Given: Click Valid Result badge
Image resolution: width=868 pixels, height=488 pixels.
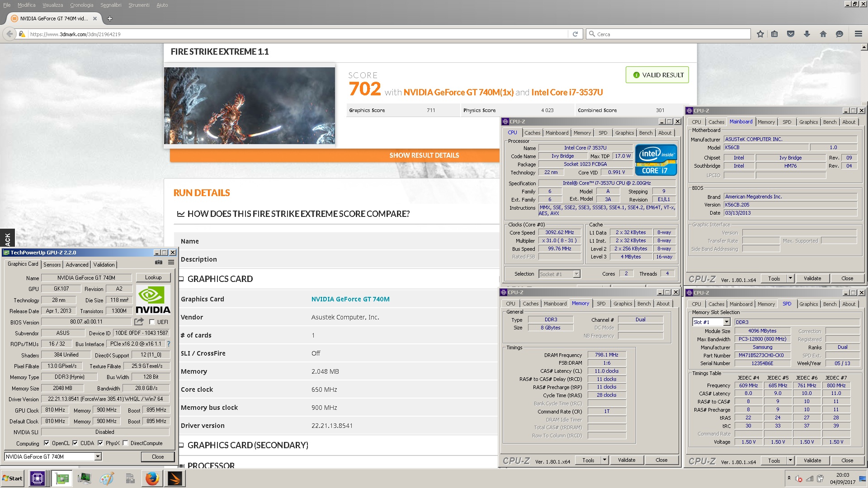Looking at the screenshot, I should tap(657, 75).
